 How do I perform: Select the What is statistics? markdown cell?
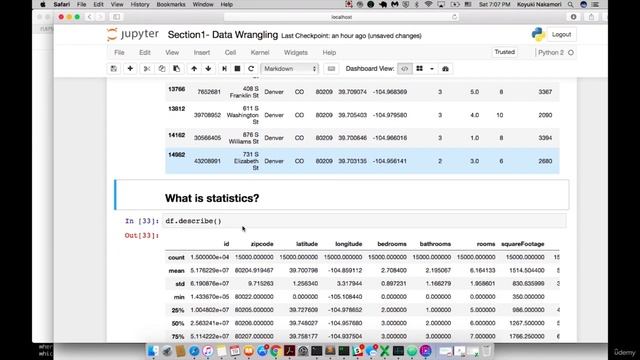pyautogui.click(x=342, y=195)
